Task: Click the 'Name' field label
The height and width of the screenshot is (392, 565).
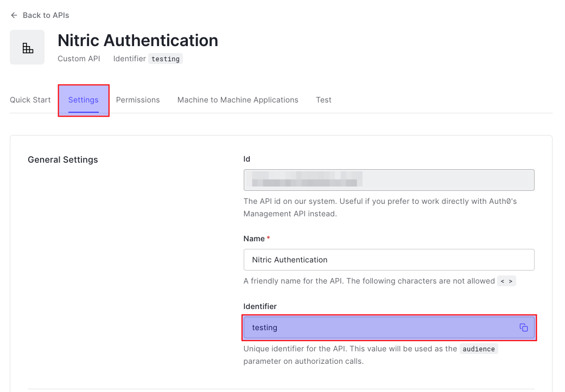Action: click(254, 239)
